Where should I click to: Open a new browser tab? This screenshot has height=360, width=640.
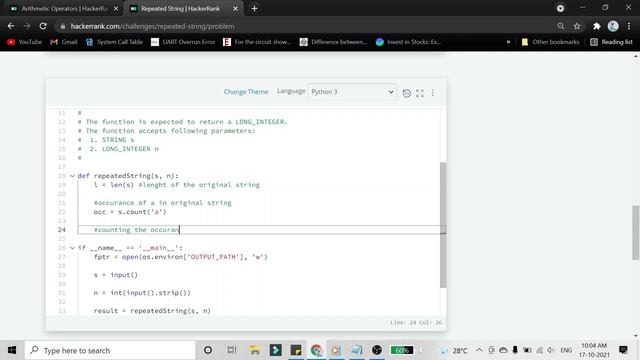coord(254,9)
